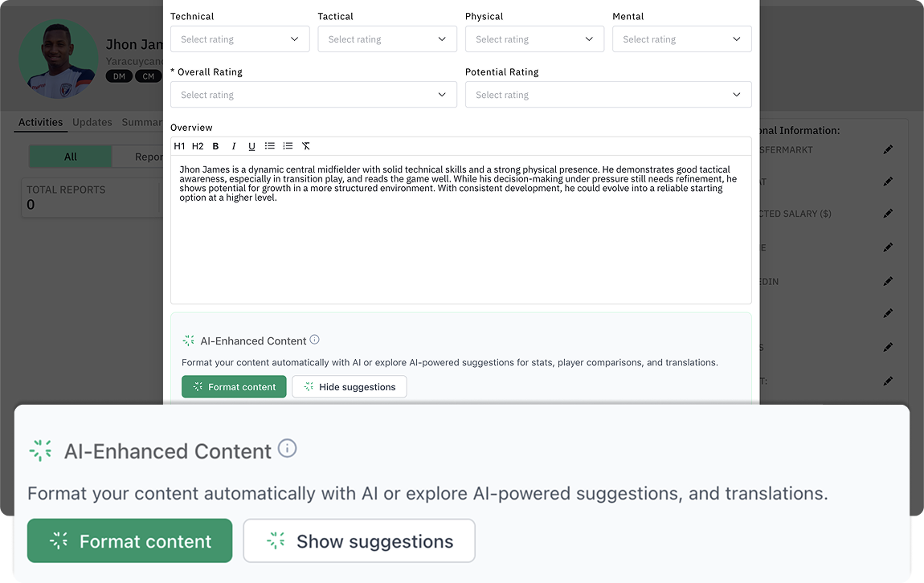
Task: Apply H1 heading in the Overview editor
Action: (x=179, y=146)
